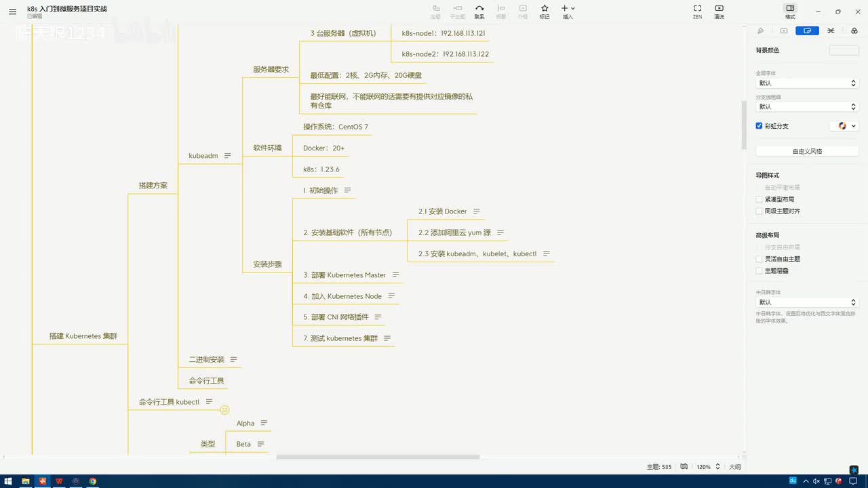Open the WPS app on the taskbar
Screen dimensions: 868x488
click(60, 481)
